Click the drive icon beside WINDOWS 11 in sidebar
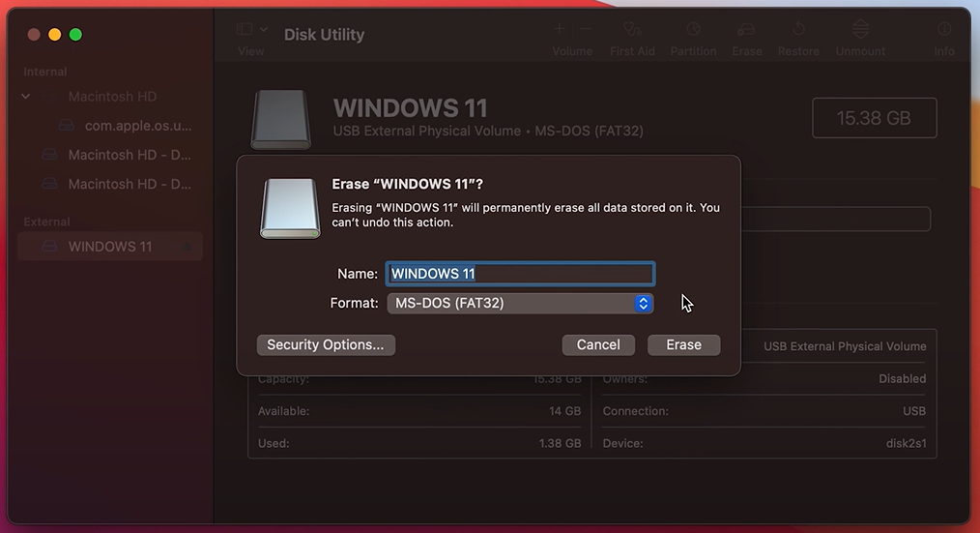Screen dimensions: 980x533 pos(49,247)
